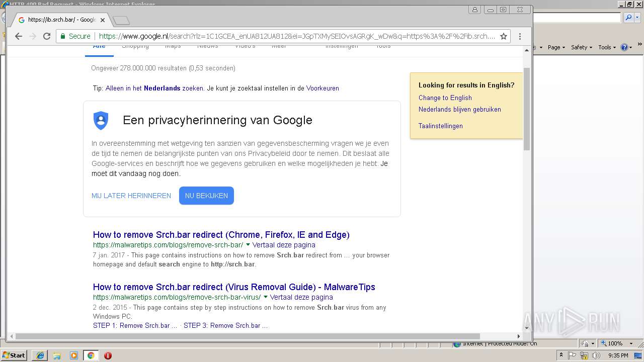Click the Secure padlock site info
Image resolution: width=644 pixels, height=362 pixels.
(x=75, y=36)
